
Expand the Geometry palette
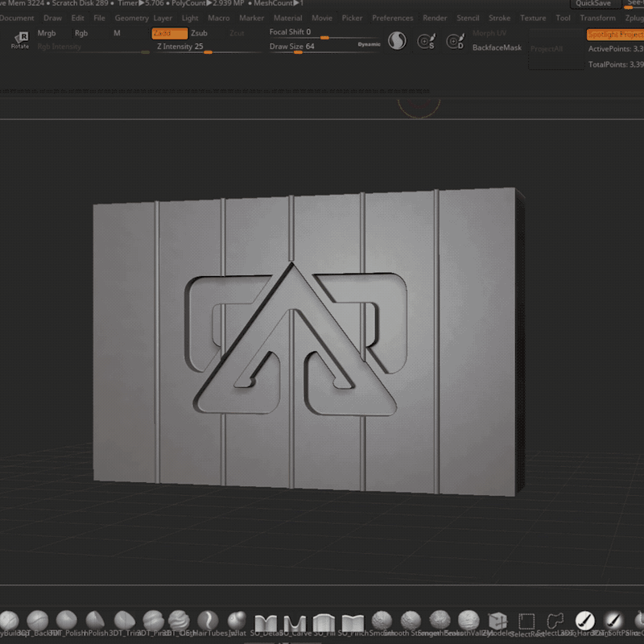[131, 18]
